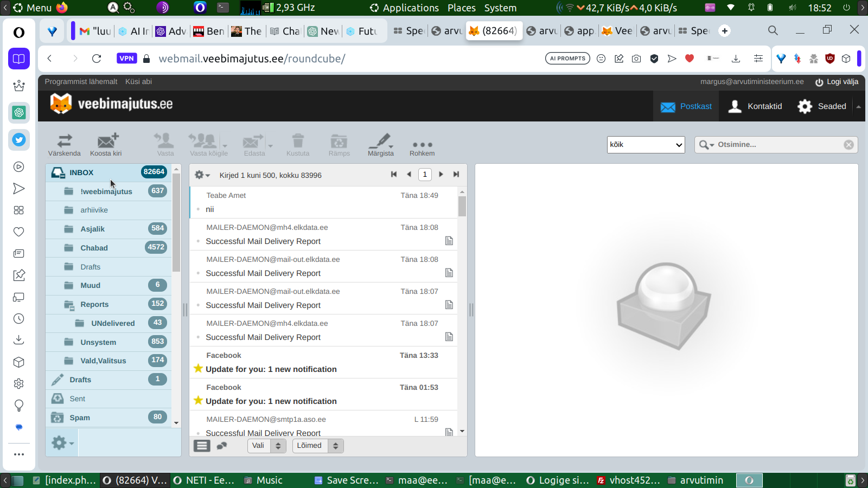Viewport: 868px width, 488px height.
Task: Open History from the Opera sidebar clock icon
Action: (x=19, y=319)
